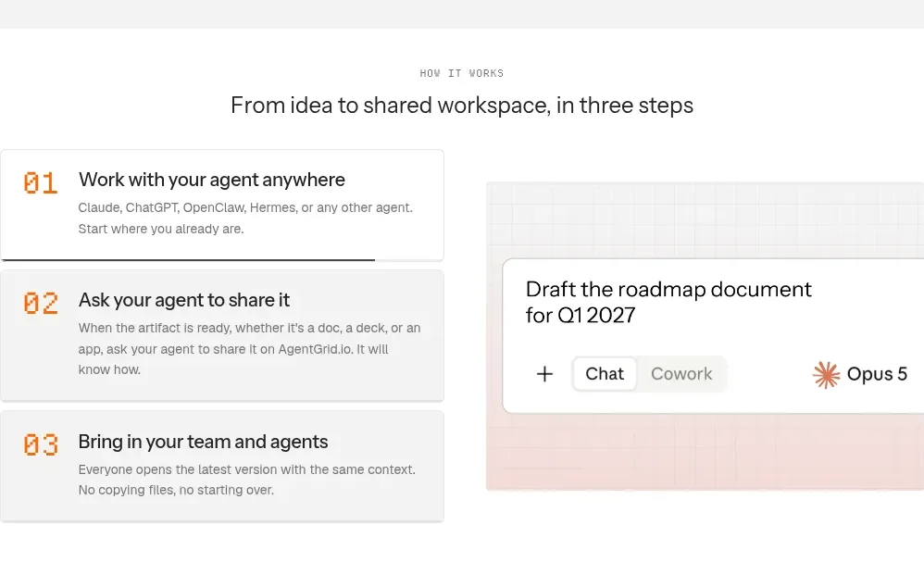Click the orange 02 step number
Screen dimensions: 924x562
coord(40,304)
